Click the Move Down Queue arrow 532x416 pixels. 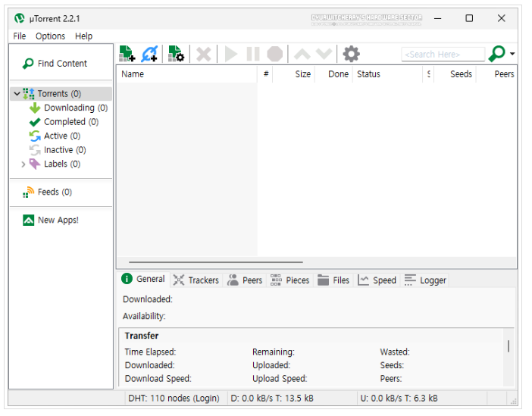(x=324, y=54)
